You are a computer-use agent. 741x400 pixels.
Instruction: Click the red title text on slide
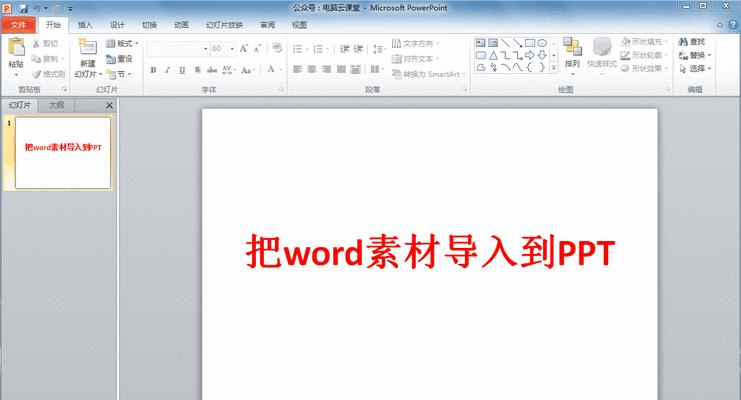click(430, 252)
